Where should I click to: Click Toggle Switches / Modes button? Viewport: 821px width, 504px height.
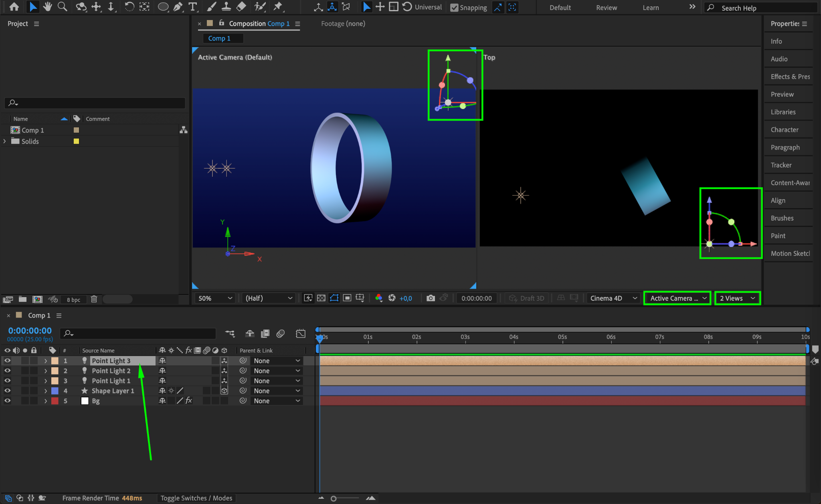tap(196, 498)
